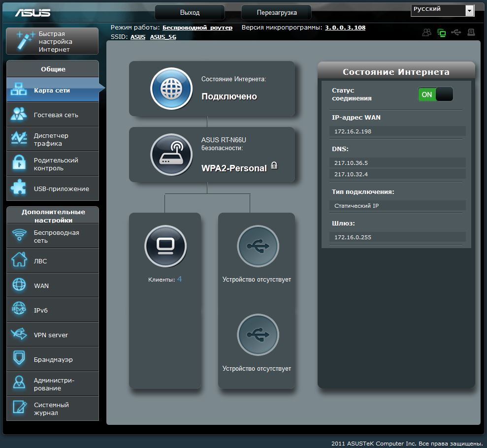Select the upper USB device icon
This screenshot has width=487, height=448.
point(258,246)
